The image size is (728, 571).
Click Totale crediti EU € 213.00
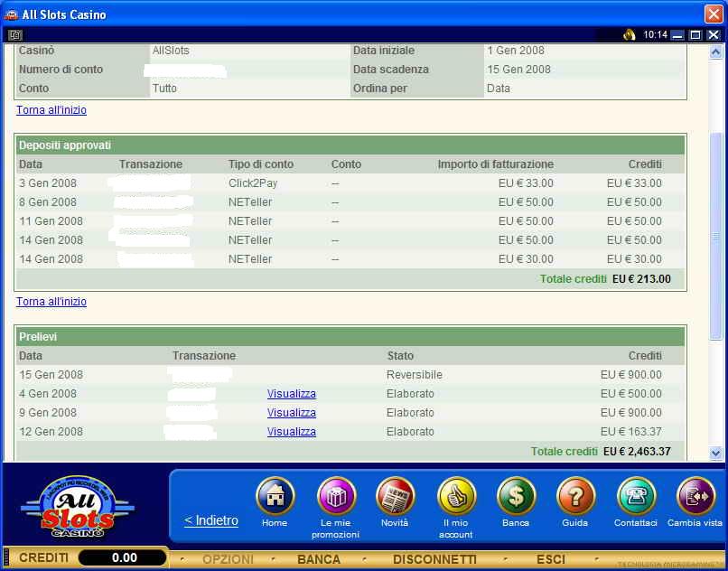(x=605, y=279)
